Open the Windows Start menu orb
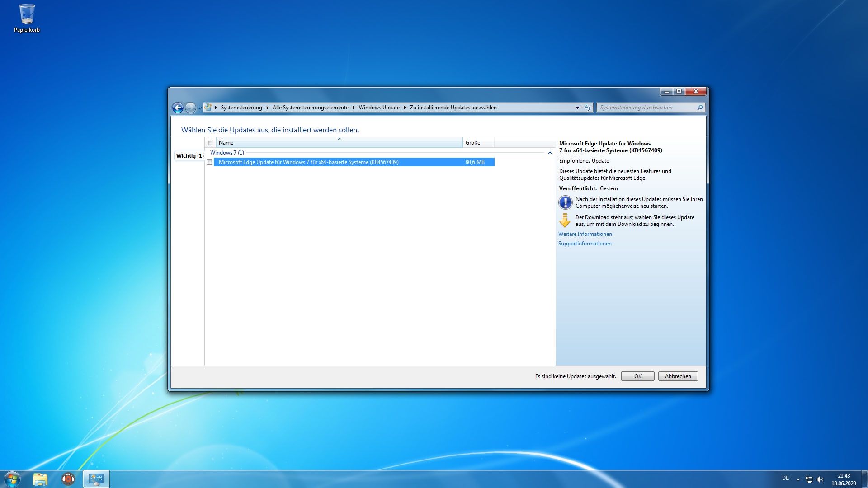The image size is (868, 488). pyautogui.click(x=12, y=479)
